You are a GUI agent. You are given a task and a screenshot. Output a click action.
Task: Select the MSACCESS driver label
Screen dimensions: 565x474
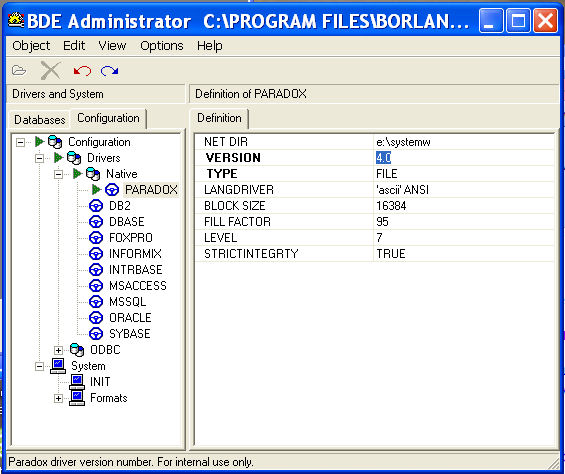(x=138, y=286)
